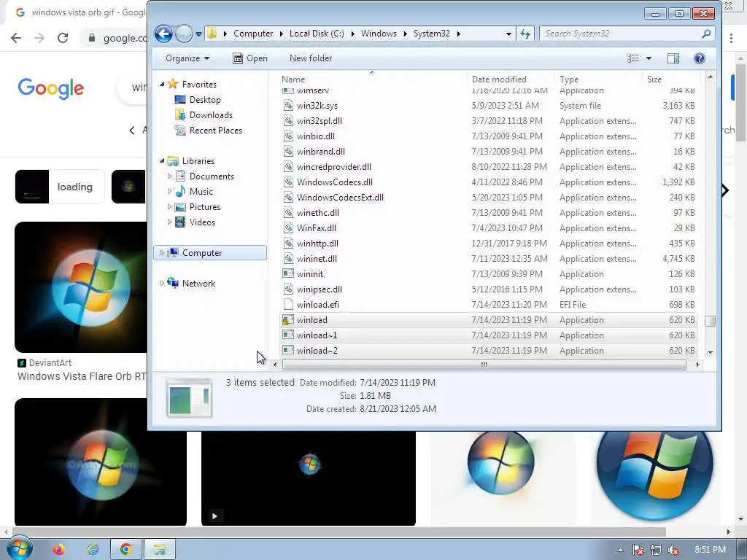Click the winload~2 application icon
The image size is (747, 560).
point(287,351)
